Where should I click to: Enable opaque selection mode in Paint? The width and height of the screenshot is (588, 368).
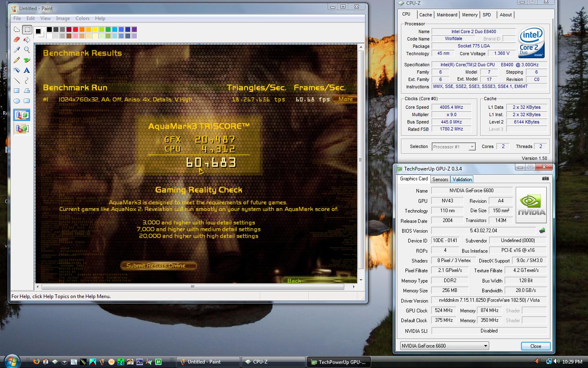pyautogui.click(x=22, y=115)
